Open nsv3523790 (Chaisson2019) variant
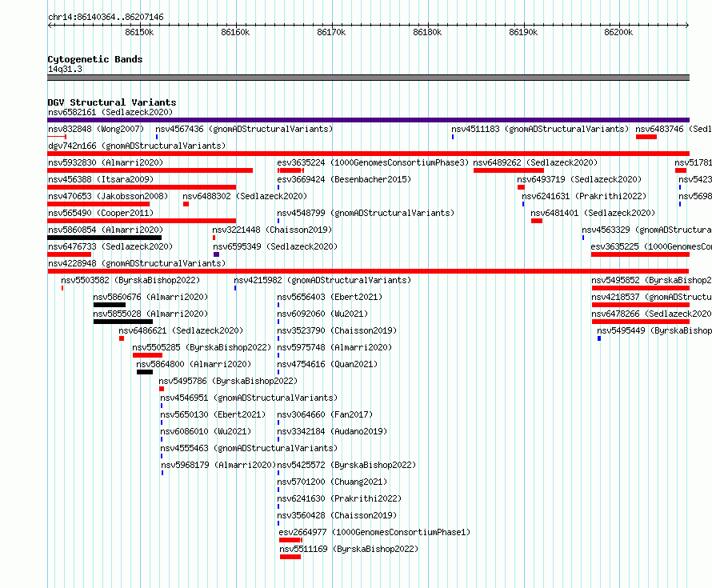 [337, 330]
